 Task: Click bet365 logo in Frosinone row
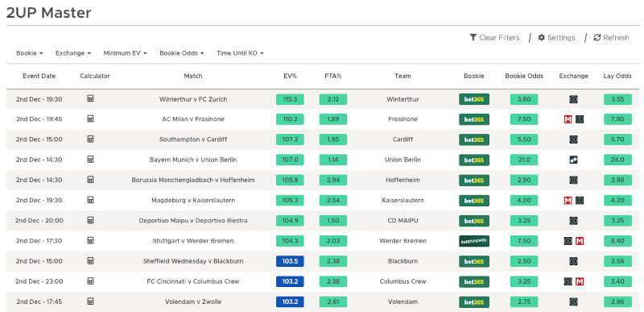click(474, 119)
